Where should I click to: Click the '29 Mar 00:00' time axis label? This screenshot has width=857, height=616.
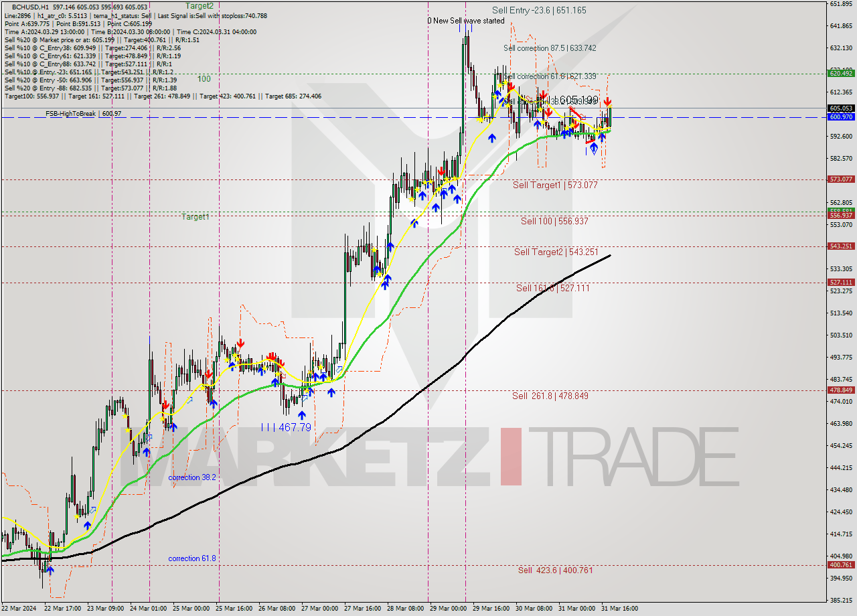tap(448, 609)
